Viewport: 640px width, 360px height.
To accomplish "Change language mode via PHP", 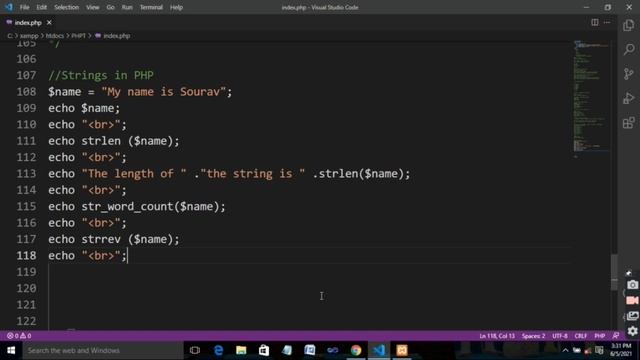I will coord(600,336).
